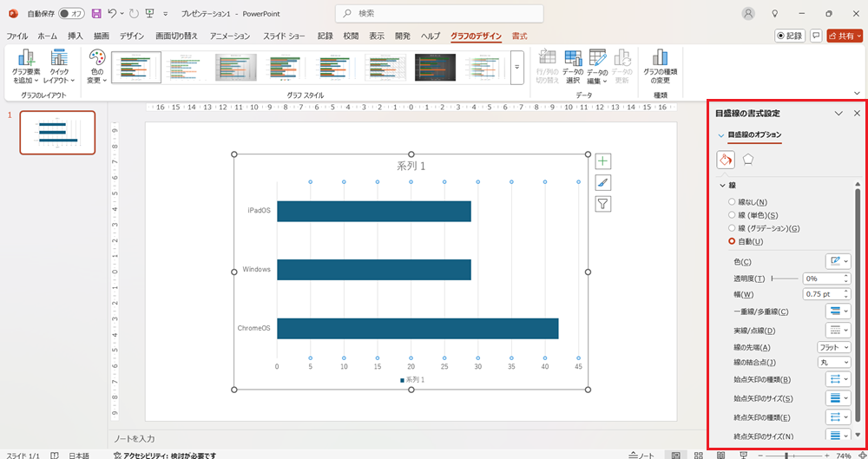Collapse the 線 section expander
868x459 pixels.
tap(722, 186)
